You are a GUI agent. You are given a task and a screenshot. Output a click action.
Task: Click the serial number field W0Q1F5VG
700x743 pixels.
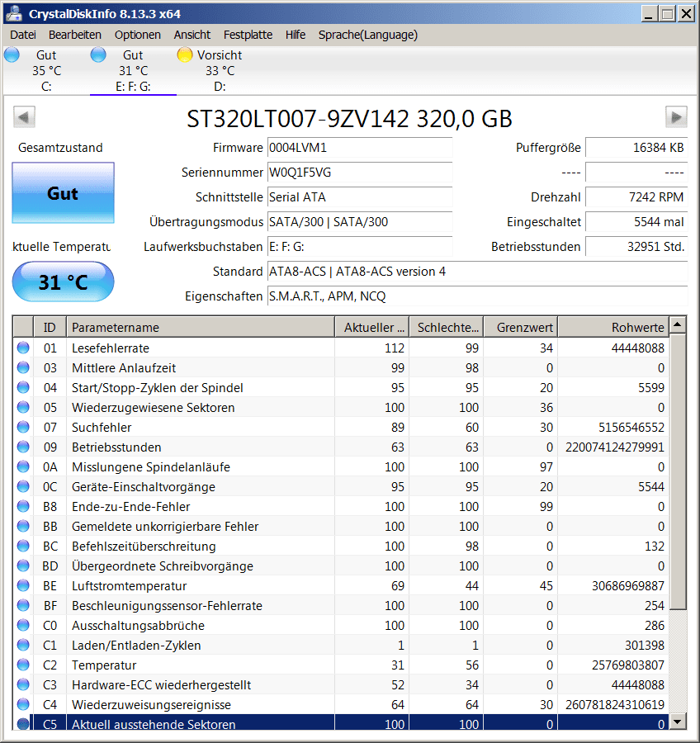(360, 173)
